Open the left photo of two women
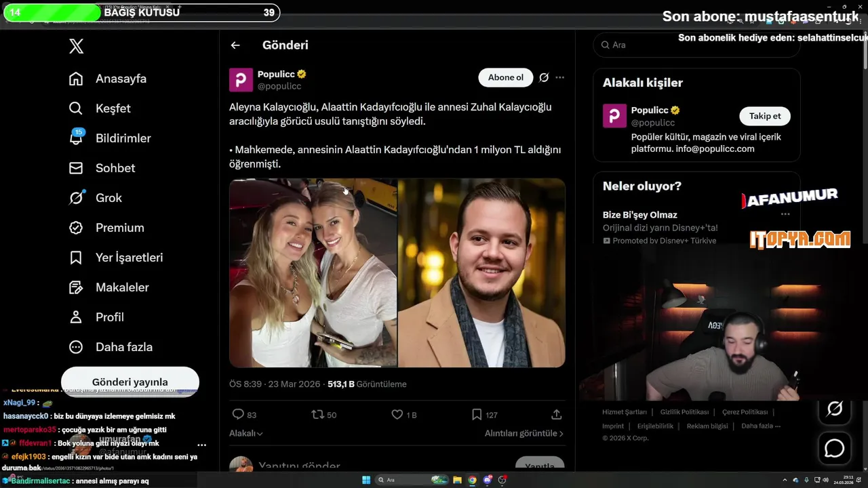Screen dimensions: 868x488 tap(313, 273)
